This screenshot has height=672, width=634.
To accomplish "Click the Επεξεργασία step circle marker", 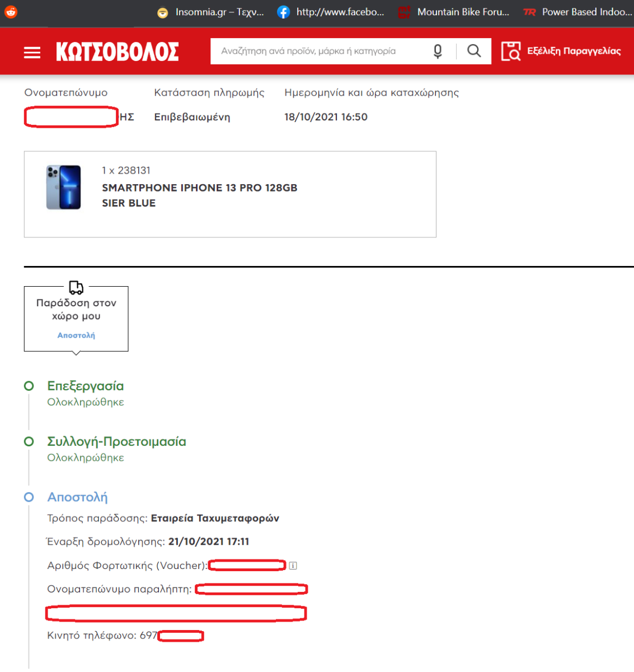I will pyautogui.click(x=29, y=386).
